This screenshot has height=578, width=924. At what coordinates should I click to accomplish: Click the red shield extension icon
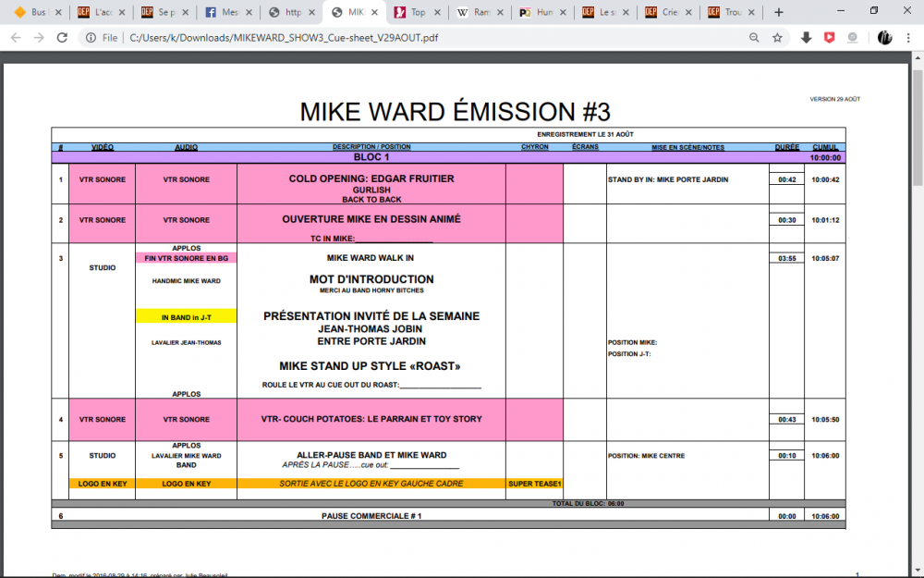(829, 38)
